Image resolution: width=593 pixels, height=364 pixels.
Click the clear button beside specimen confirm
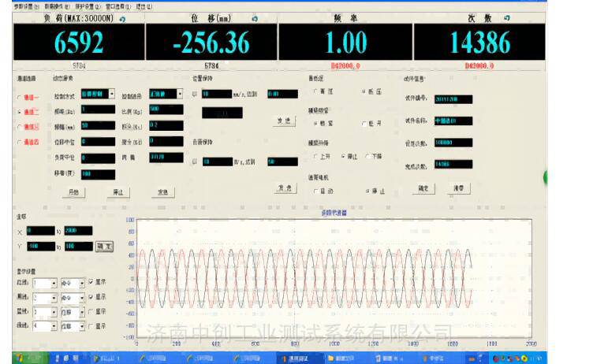click(459, 188)
